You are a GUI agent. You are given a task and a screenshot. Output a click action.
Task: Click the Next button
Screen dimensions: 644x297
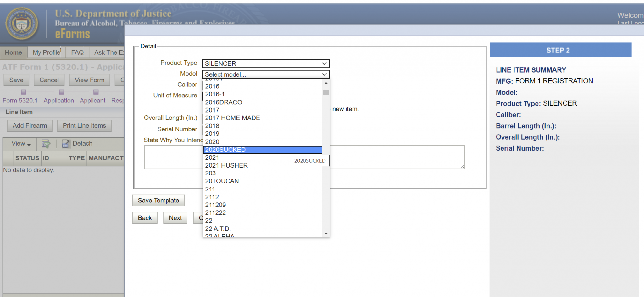(x=175, y=218)
